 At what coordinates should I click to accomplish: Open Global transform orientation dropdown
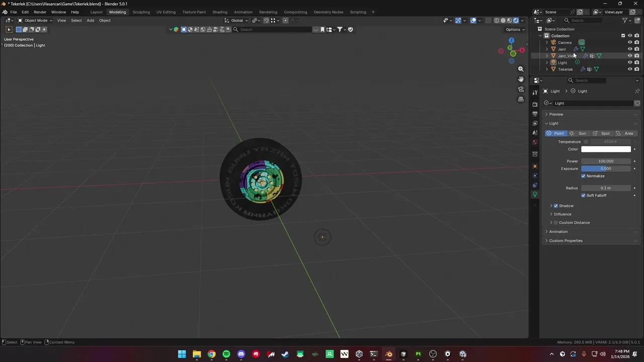tap(236, 21)
